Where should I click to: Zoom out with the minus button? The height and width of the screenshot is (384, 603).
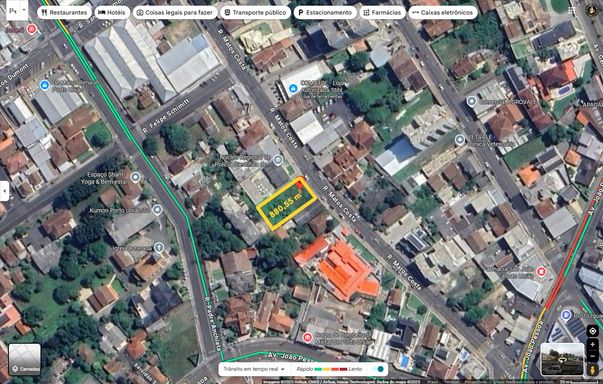click(593, 356)
